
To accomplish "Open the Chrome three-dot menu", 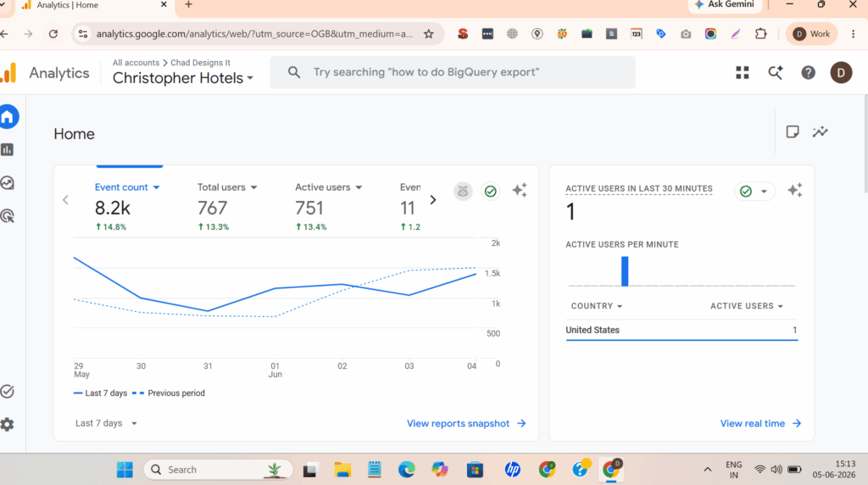I will (853, 34).
